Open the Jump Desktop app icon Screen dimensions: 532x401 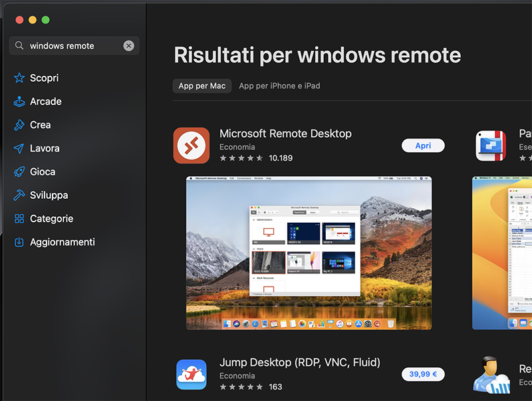192,374
